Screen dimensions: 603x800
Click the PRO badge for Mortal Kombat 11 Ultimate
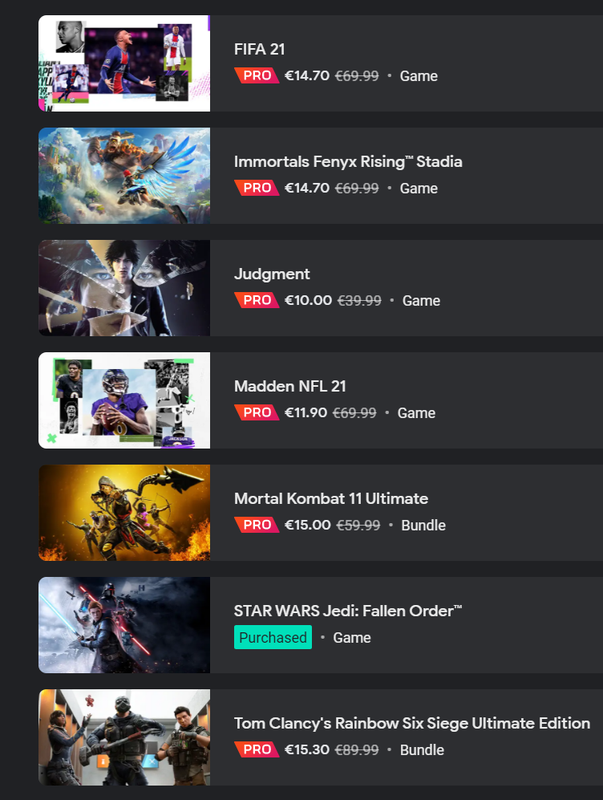click(257, 524)
